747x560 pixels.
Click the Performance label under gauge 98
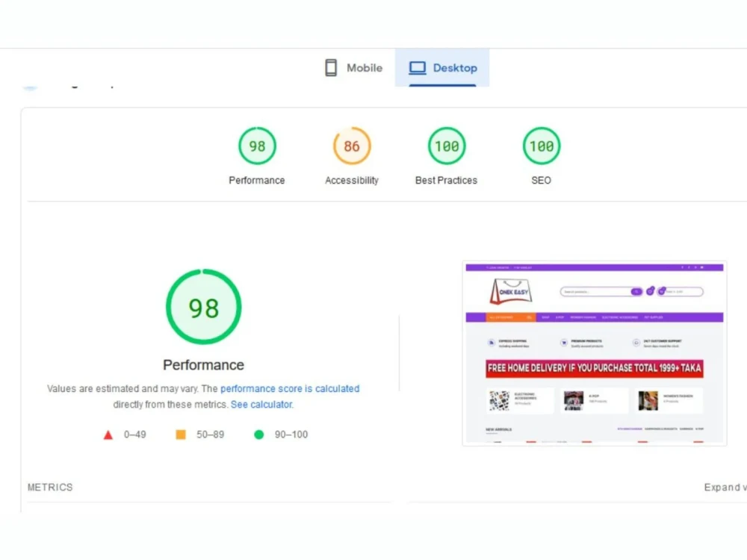click(257, 181)
